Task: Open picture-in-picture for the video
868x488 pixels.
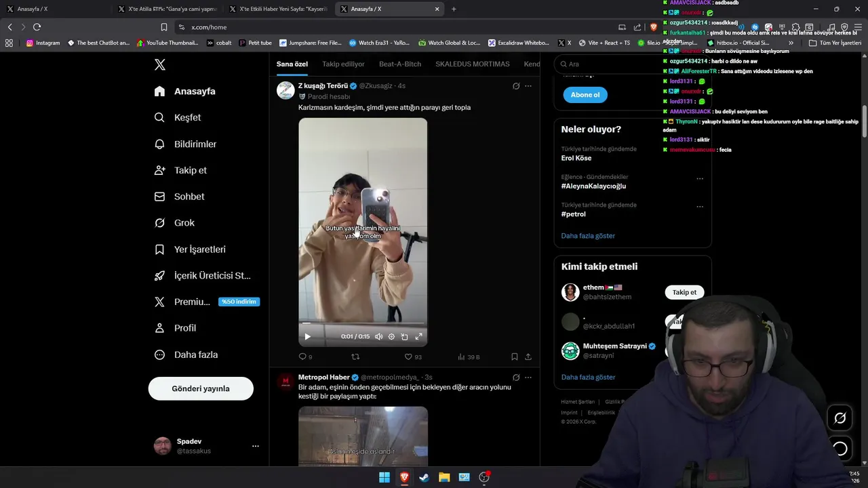Action: click(x=404, y=337)
